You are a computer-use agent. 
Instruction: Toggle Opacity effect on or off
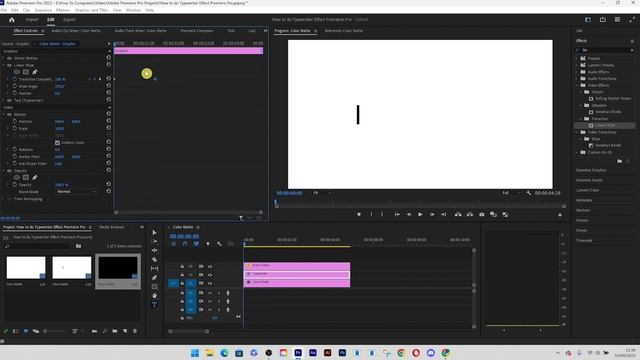9,171
